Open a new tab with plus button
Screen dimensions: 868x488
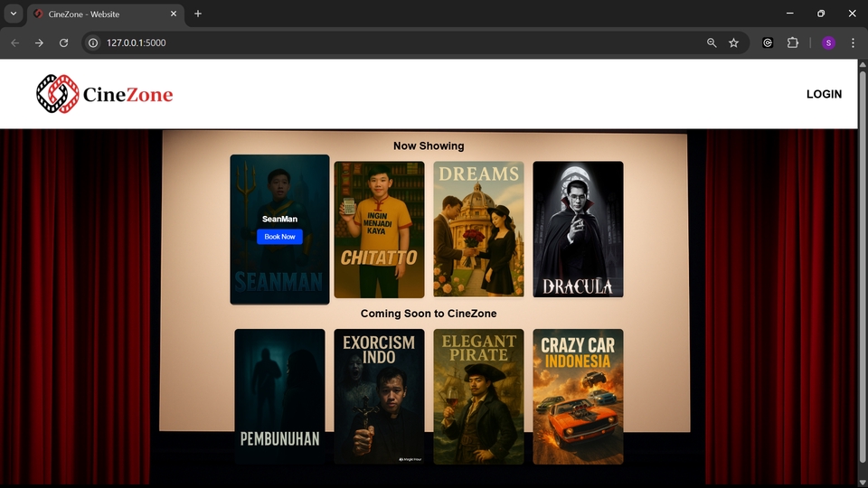pos(198,14)
